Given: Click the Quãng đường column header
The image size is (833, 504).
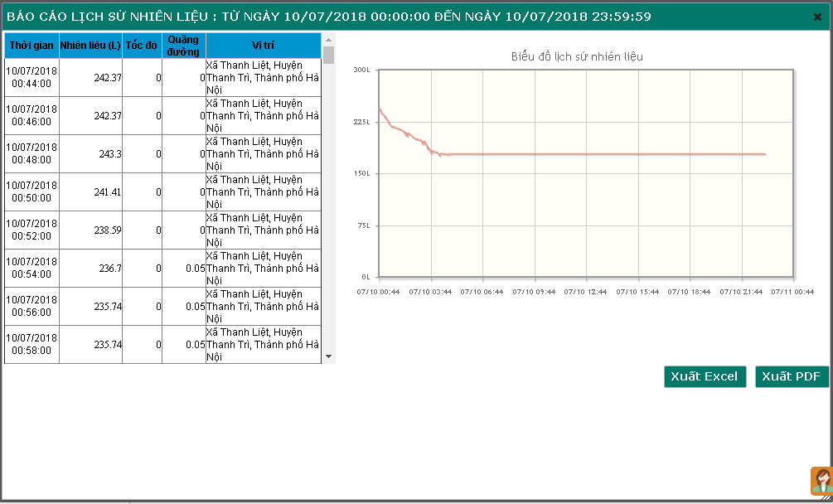Looking at the screenshot, I should (x=183, y=45).
